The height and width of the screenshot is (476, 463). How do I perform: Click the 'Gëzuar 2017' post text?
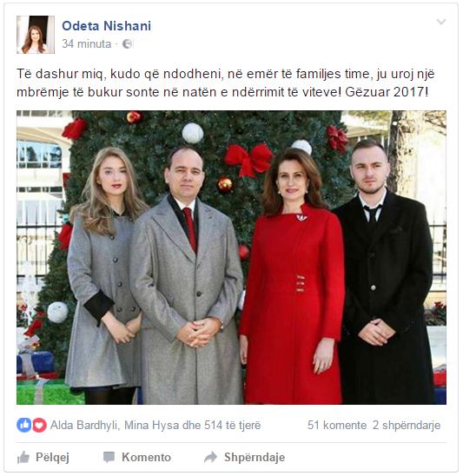pyautogui.click(x=387, y=92)
